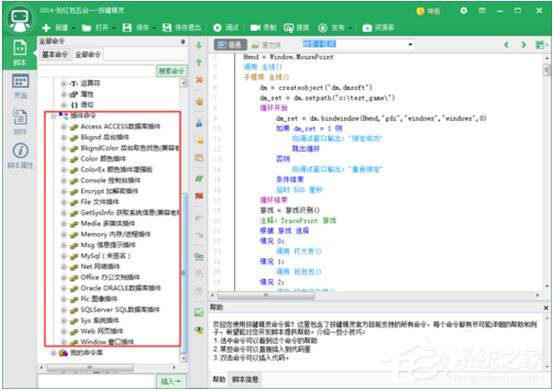
Task: Click the 插入 (Insert) button
Action: tap(171, 381)
